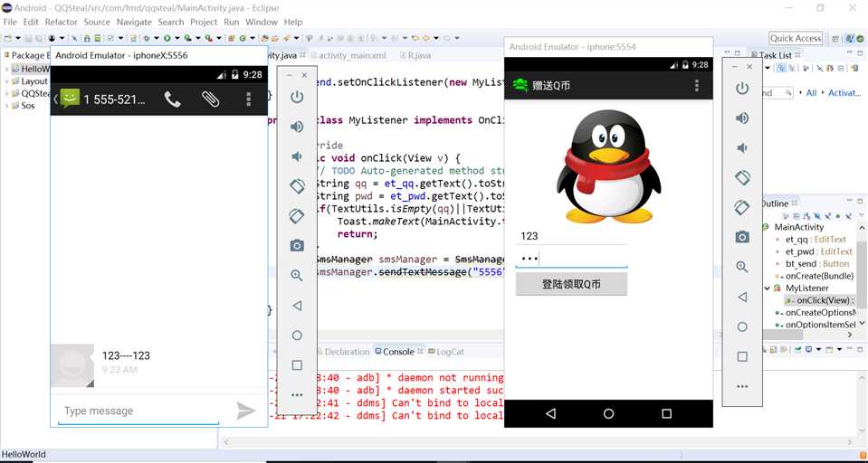
Task: Switch to the R.java editor tab
Action: point(419,56)
